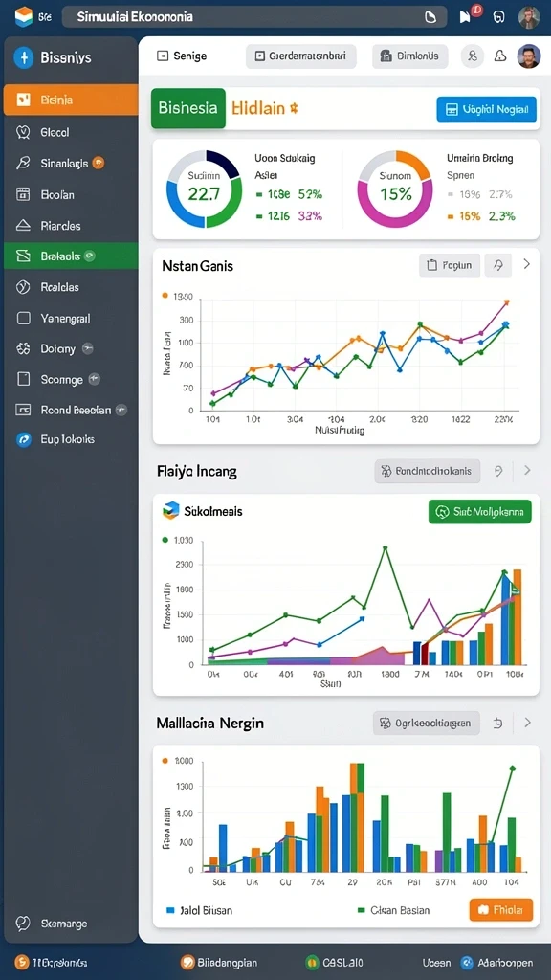Screen dimensions: 551x980
Task: Click the green Siut Moliokanna button
Action: [480, 511]
